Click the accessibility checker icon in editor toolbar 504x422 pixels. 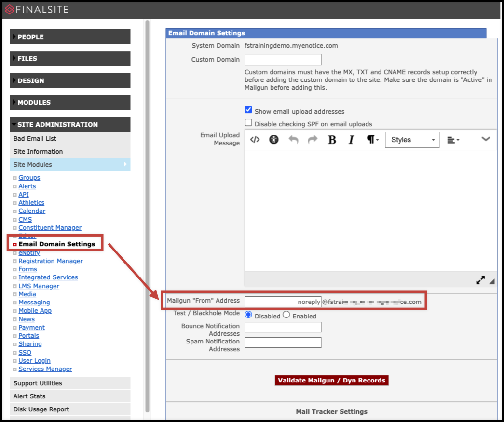[x=274, y=139]
